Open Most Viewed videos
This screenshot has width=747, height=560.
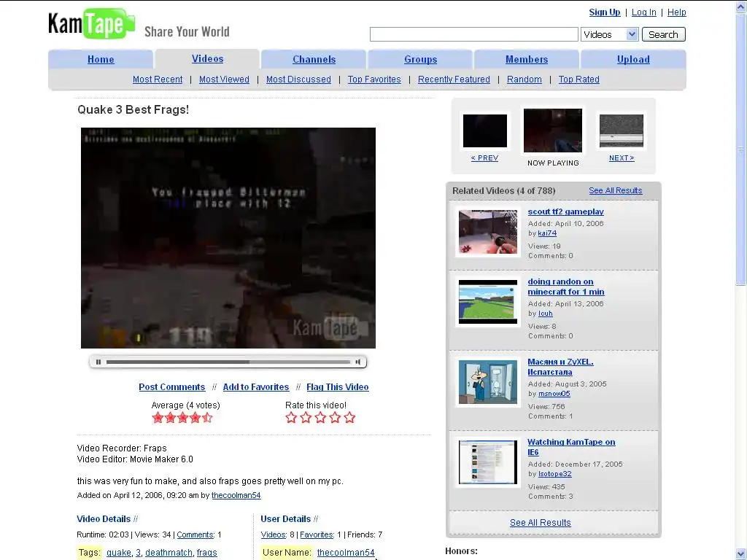(224, 79)
